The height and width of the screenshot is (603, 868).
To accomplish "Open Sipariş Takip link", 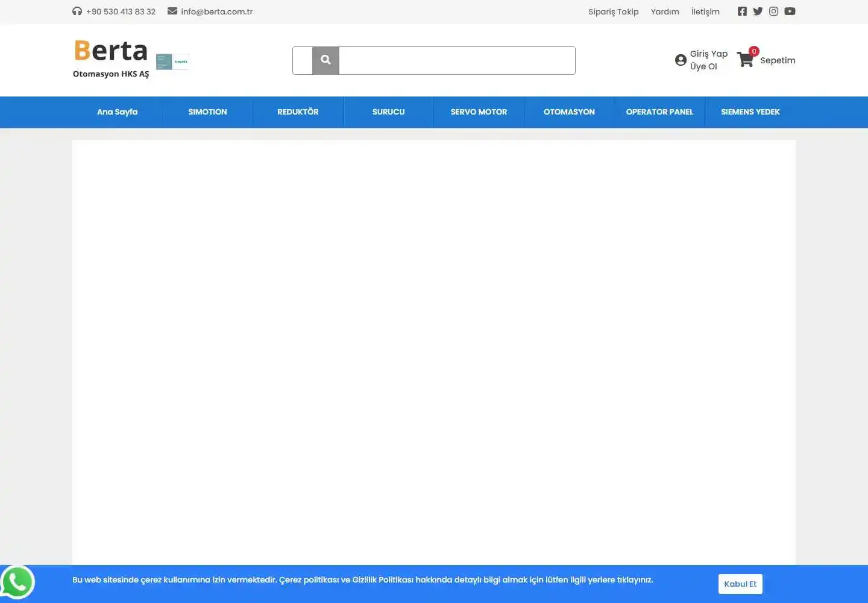I will [x=613, y=11].
